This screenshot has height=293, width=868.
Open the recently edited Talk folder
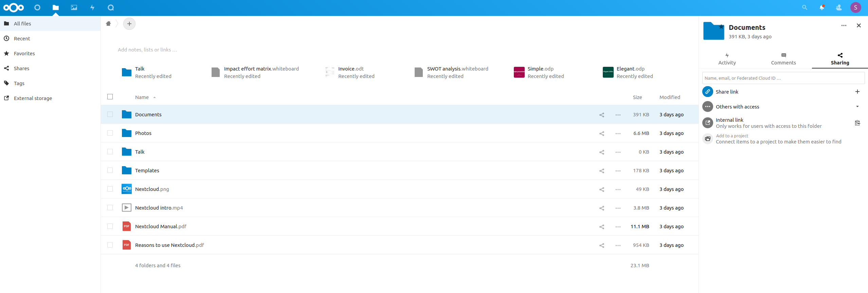click(x=146, y=72)
